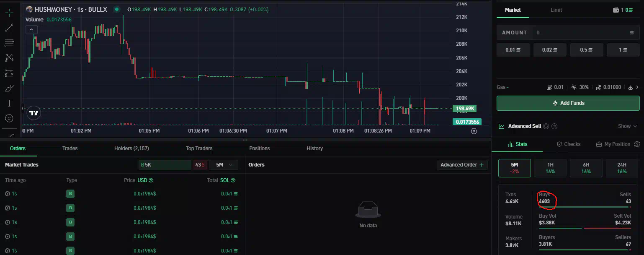Collapse the drawing toolbar chevron

click(x=11, y=135)
